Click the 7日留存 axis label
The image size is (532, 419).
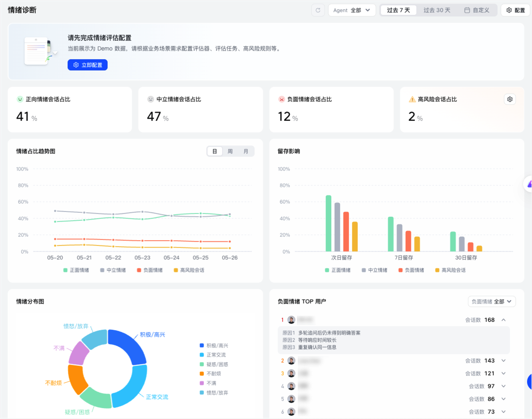coord(404,258)
